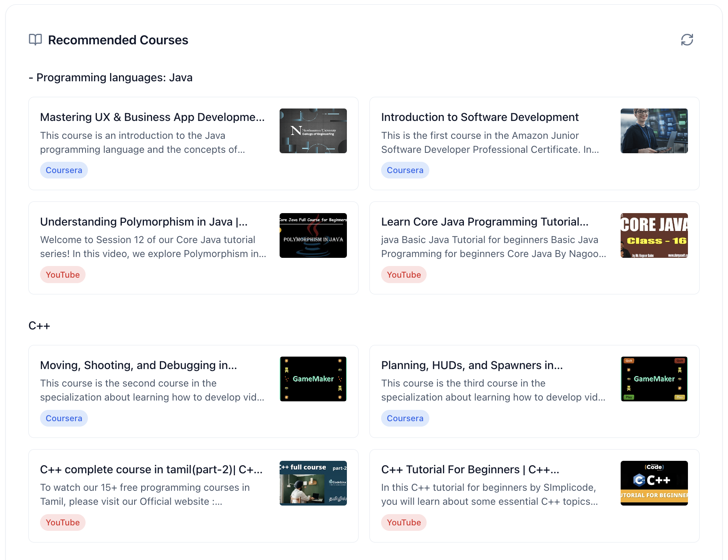Refresh the recommended courses list
The width and height of the screenshot is (728, 560).
click(687, 40)
